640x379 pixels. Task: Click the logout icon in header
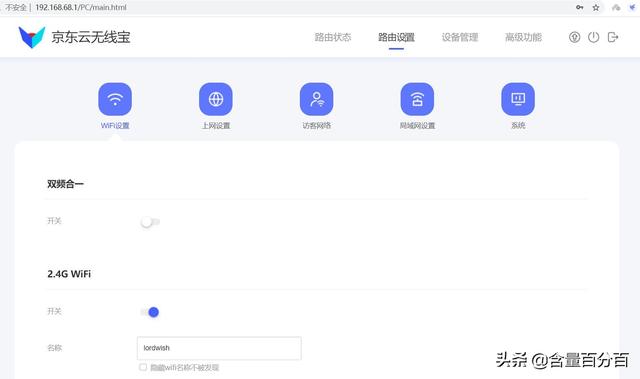pyautogui.click(x=613, y=37)
